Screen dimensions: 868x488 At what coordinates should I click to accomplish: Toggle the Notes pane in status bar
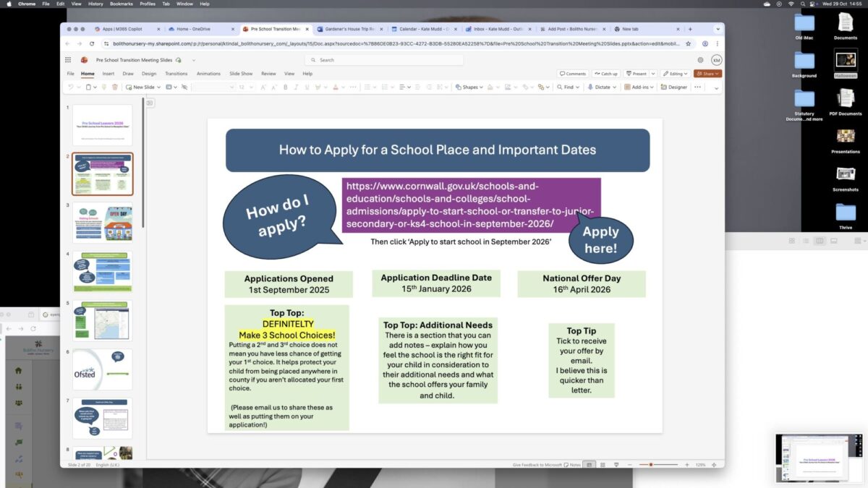click(572, 464)
